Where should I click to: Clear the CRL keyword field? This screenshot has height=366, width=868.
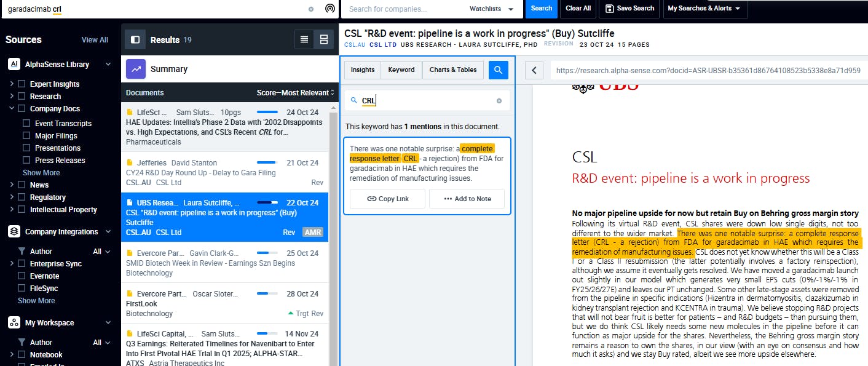click(499, 101)
